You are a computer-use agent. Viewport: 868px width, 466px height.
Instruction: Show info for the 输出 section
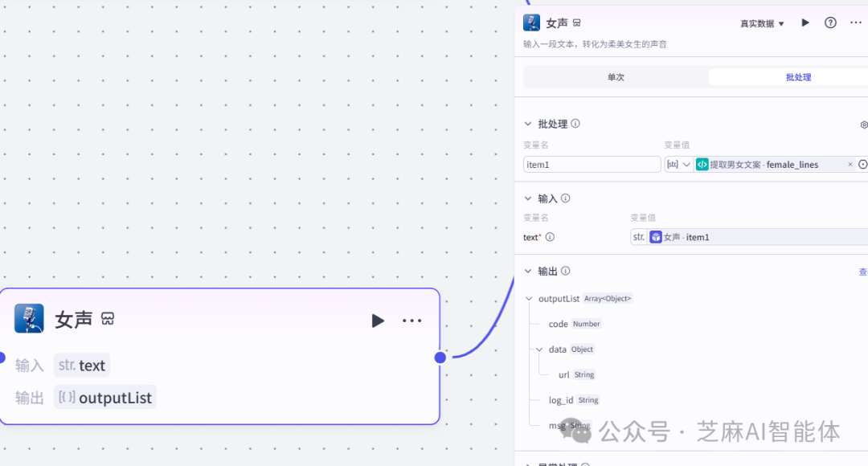[565, 271]
